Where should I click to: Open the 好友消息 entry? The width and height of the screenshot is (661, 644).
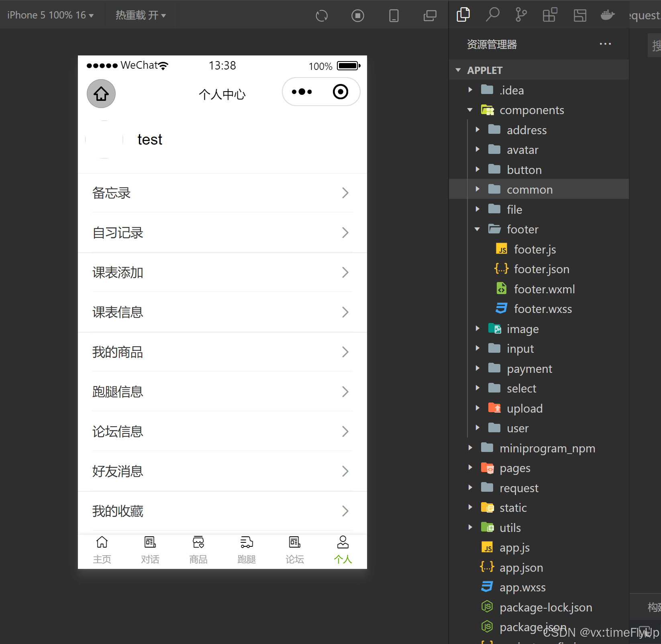tap(222, 471)
